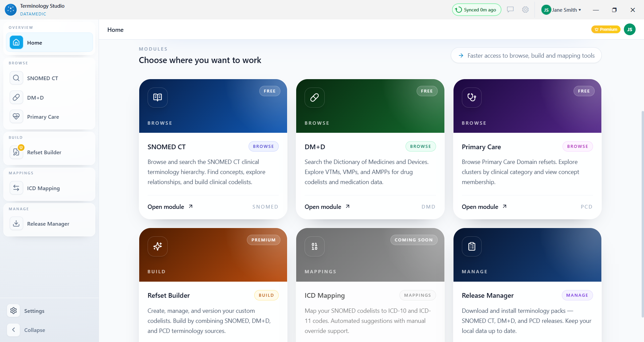Viewport: 644px width, 342px height.
Task: Click the ICD Mapping card title
Action: point(325,295)
